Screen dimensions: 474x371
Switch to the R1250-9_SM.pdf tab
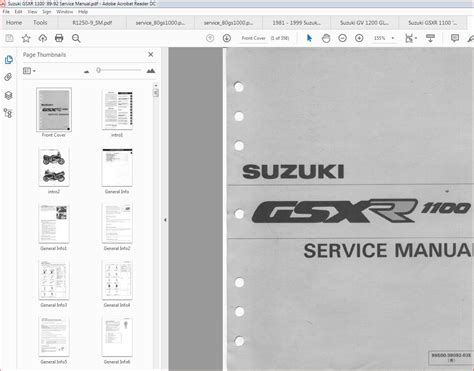tap(92, 23)
